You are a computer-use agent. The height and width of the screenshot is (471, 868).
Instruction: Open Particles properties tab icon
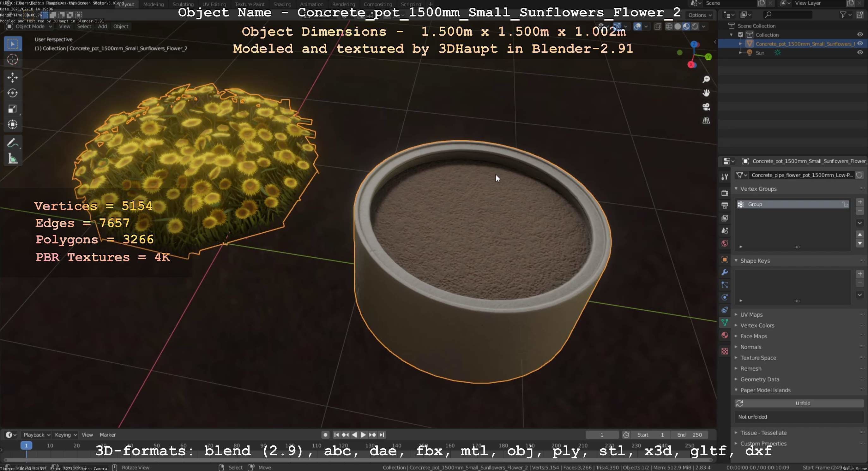pos(725,285)
